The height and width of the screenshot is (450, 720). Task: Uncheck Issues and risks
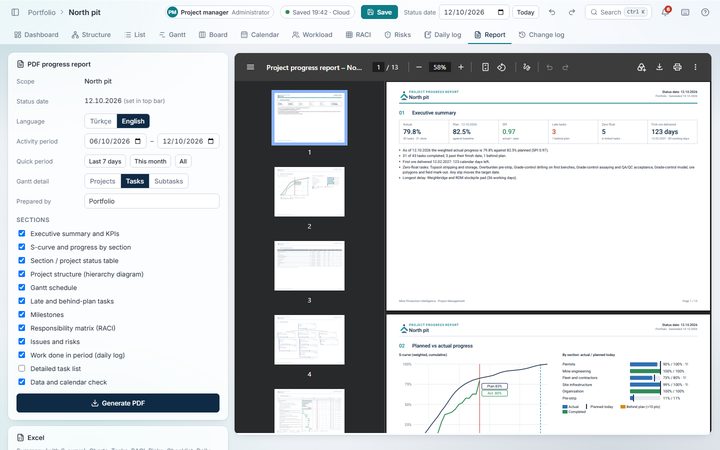(x=22, y=341)
